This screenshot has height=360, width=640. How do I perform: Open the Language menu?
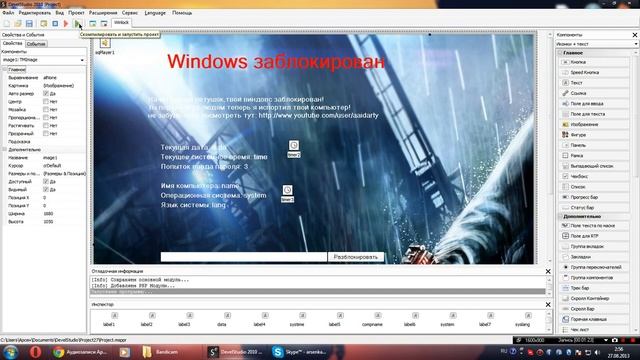tap(155, 13)
